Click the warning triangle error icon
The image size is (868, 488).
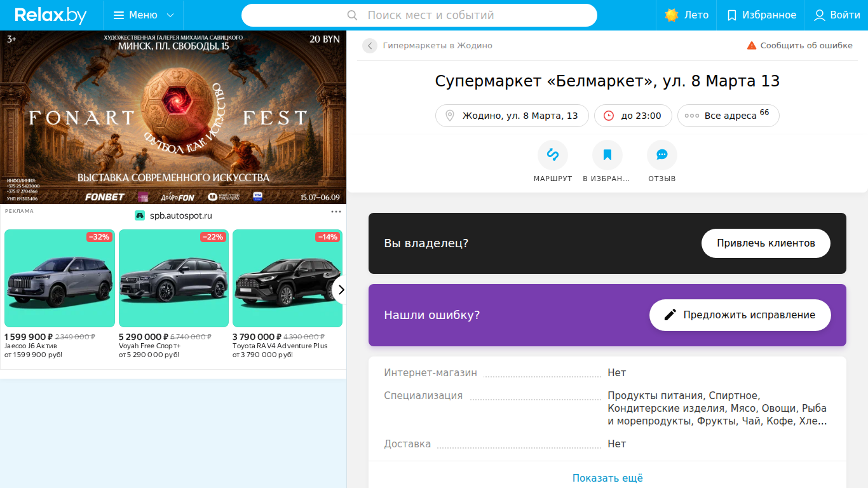tap(752, 46)
